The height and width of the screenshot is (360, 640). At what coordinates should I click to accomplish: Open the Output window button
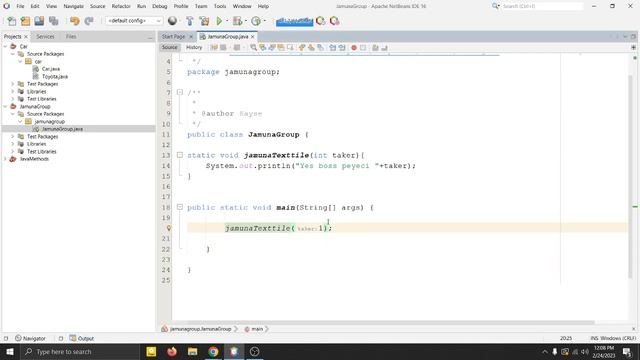coord(82,338)
